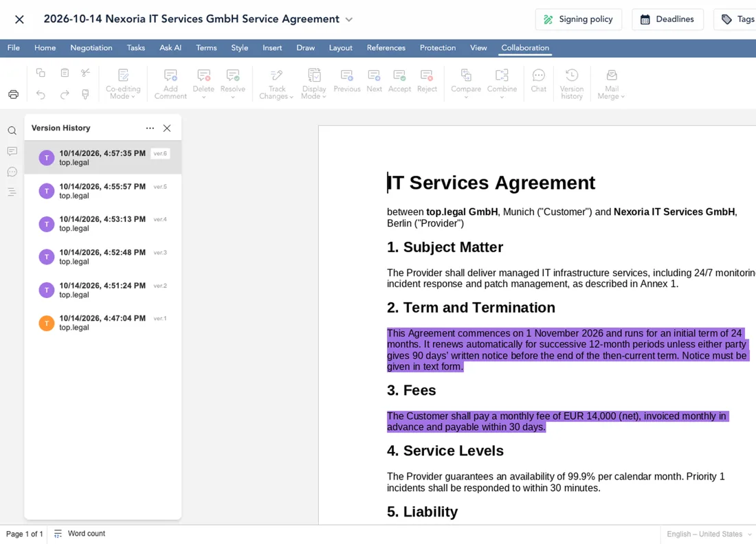Open the headings navigation sidebar icon

tap(12, 192)
